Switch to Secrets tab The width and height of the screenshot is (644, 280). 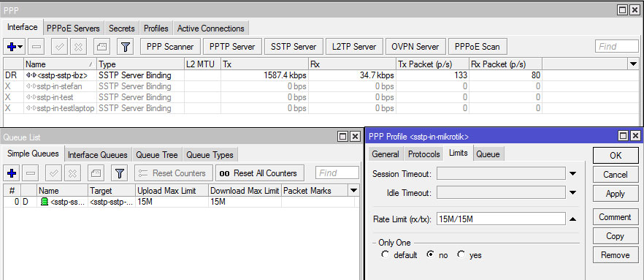pos(121,29)
